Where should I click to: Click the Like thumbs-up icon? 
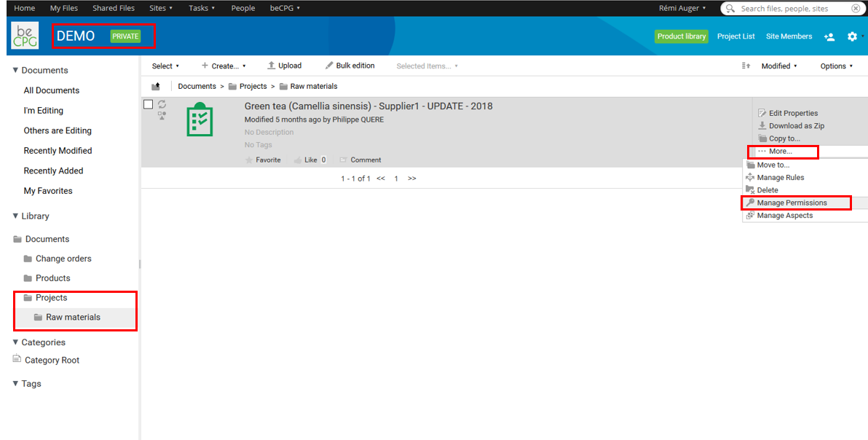click(x=298, y=160)
